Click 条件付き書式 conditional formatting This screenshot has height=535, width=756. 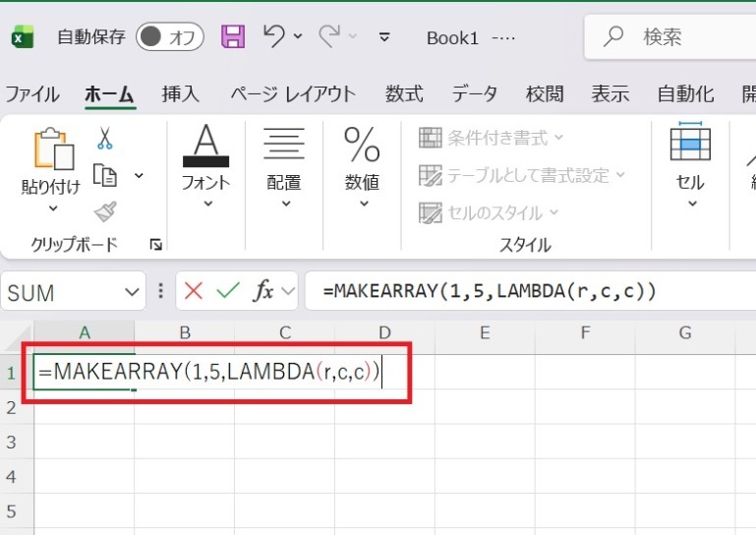pyautogui.click(x=491, y=138)
